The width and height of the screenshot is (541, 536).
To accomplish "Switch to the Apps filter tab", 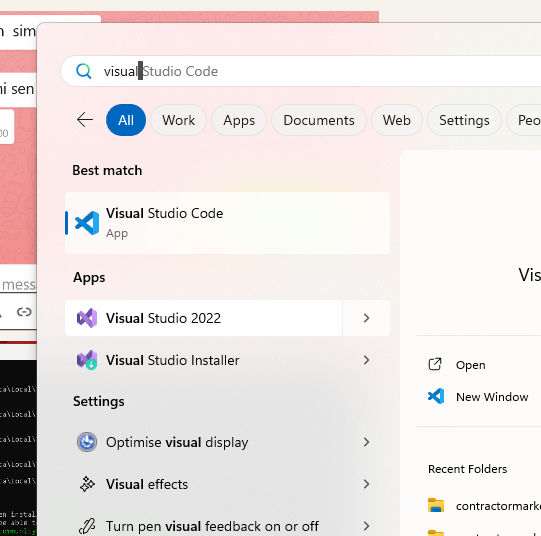I will pyautogui.click(x=239, y=120).
